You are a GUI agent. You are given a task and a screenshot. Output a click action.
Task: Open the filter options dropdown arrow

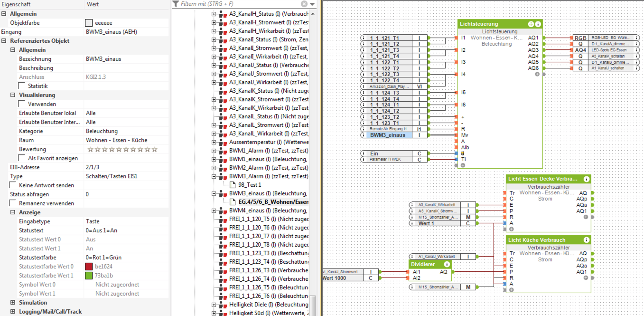coord(312,4)
